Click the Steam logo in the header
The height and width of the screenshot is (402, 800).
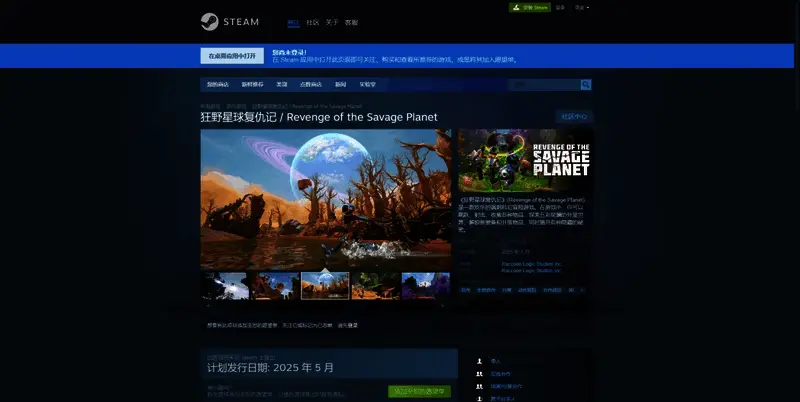[x=230, y=22]
